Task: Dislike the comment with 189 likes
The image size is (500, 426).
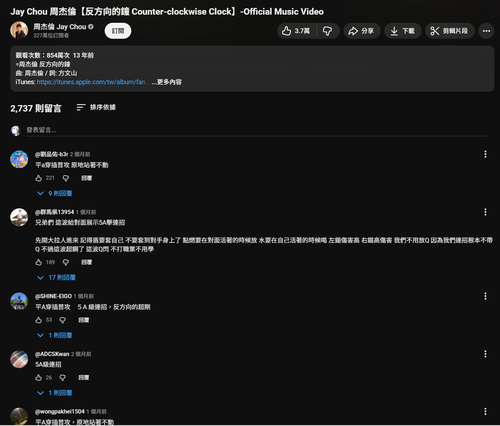Action: (66, 262)
